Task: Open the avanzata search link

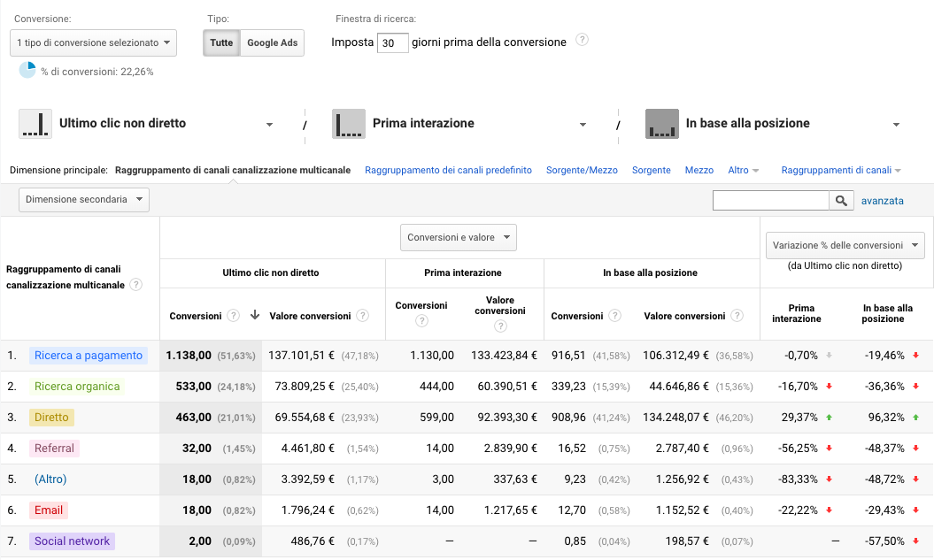Action: (882, 201)
